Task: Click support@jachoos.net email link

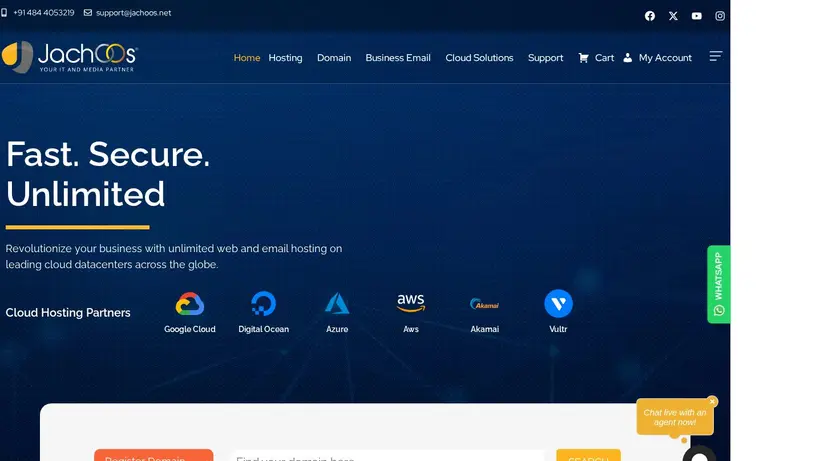Action: [x=133, y=13]
